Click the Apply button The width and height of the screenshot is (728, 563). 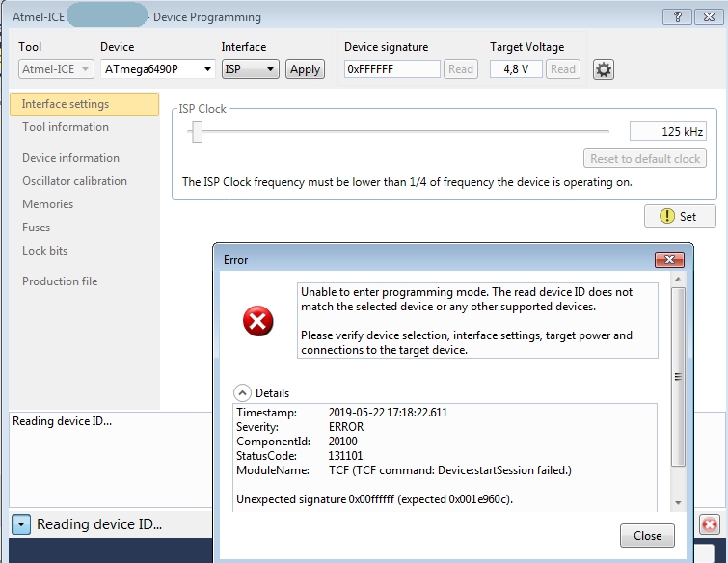coord(305,69)
